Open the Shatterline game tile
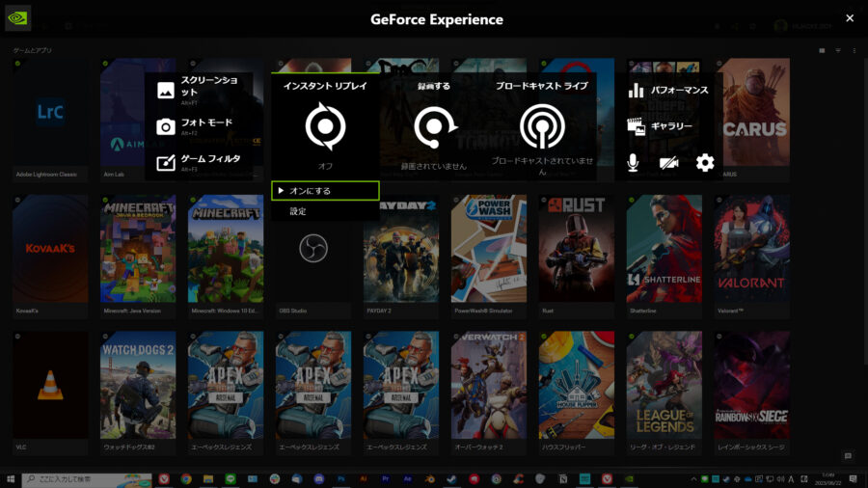The width and height of the screenshot is (868, 488). [x=664, y=257]
